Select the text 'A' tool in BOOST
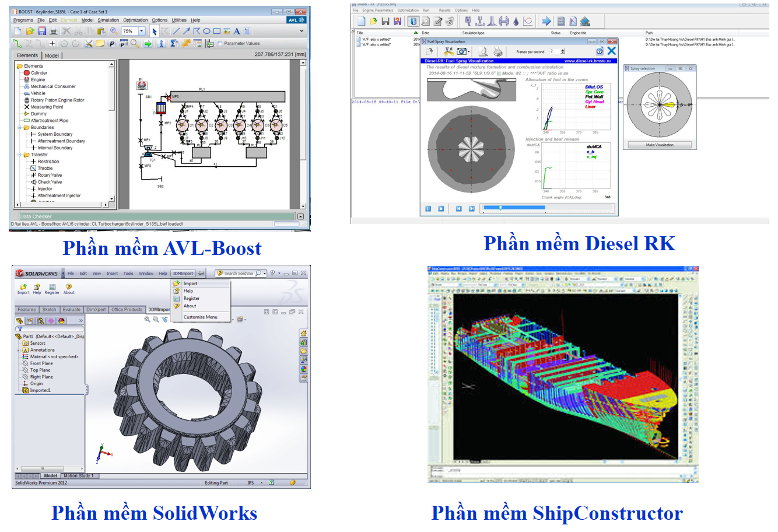This screenshot has width=778, height=532. pos(237,31)
